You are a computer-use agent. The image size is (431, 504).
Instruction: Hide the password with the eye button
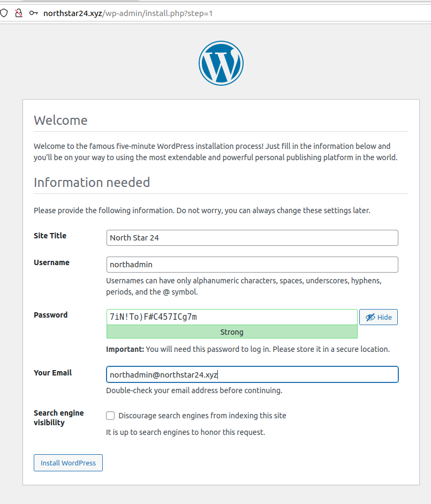tap(378, 317)
